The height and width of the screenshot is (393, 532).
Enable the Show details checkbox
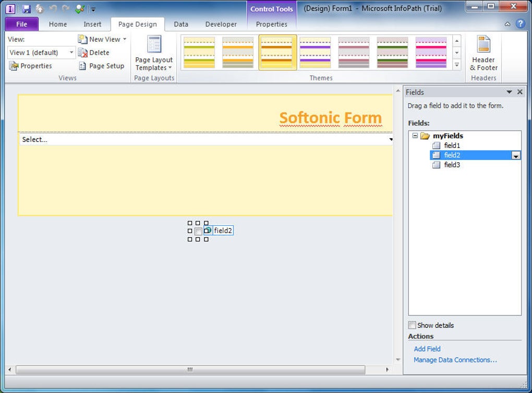[x=412, y=325]
